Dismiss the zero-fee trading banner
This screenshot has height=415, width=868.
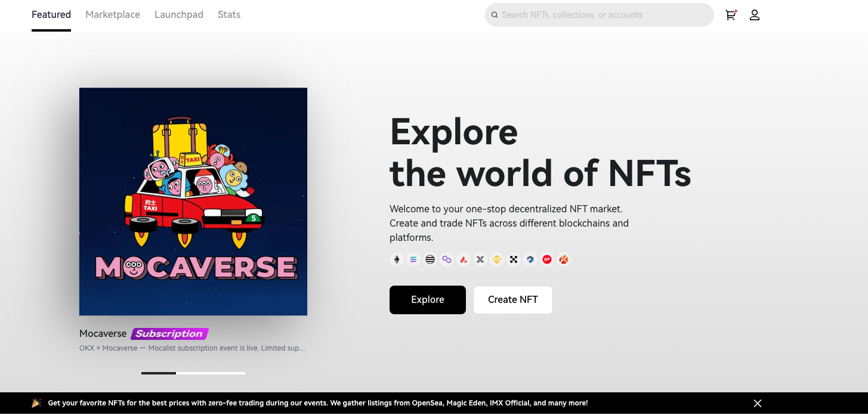coord(758,404)
